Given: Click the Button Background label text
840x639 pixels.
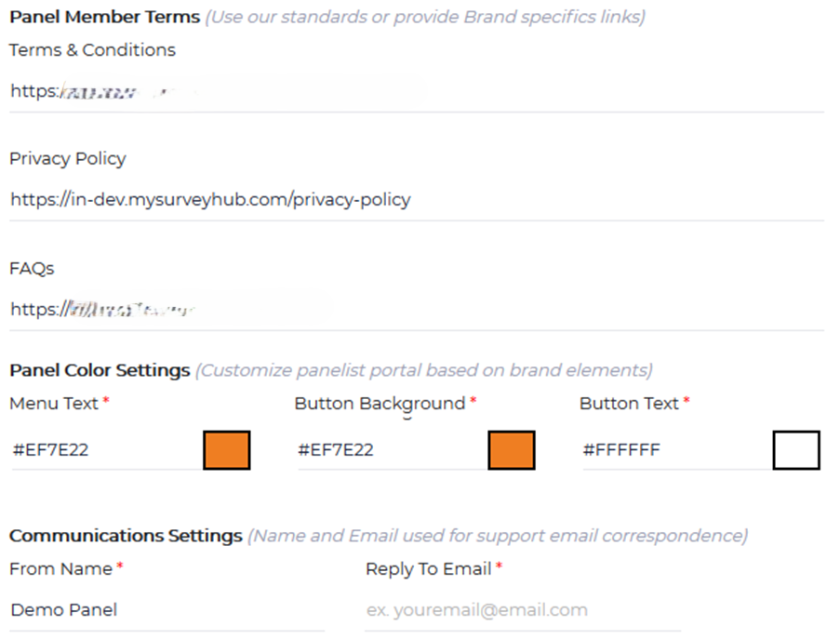Looking at the screenshot, I should pyautogui.click(x=379, y=404).
